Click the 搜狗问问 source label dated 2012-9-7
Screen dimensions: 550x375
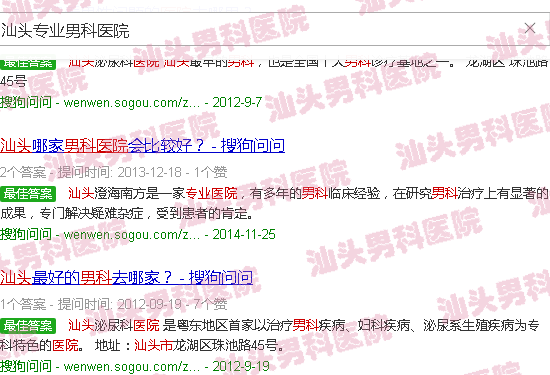(26, 102)
